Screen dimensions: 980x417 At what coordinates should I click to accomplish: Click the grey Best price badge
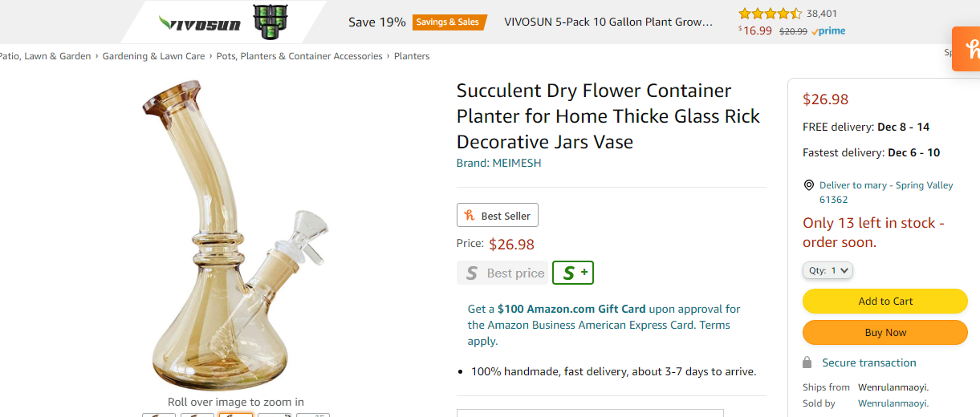(x=502, y=273)
